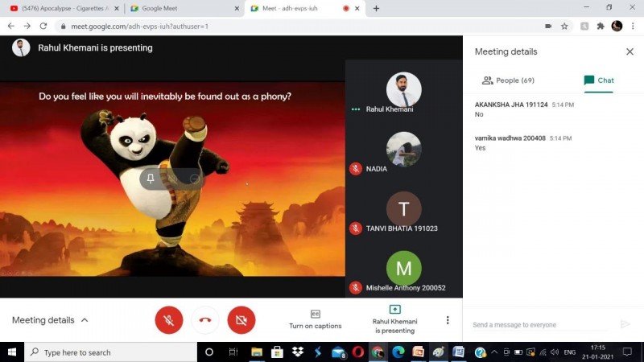Image resolution: width=644 pixels, height=362 pixels.
Task: Click NADIA's muted microphone indicator
Action: (x=356, y=169)
